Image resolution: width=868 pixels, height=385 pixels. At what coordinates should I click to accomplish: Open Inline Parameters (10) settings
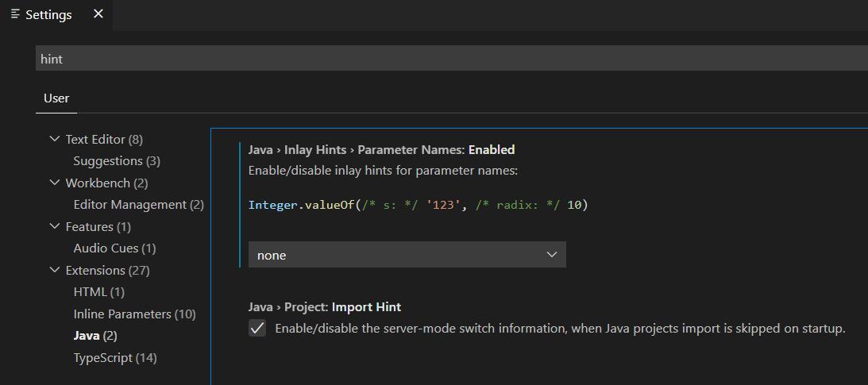click(x=134, y=314)
